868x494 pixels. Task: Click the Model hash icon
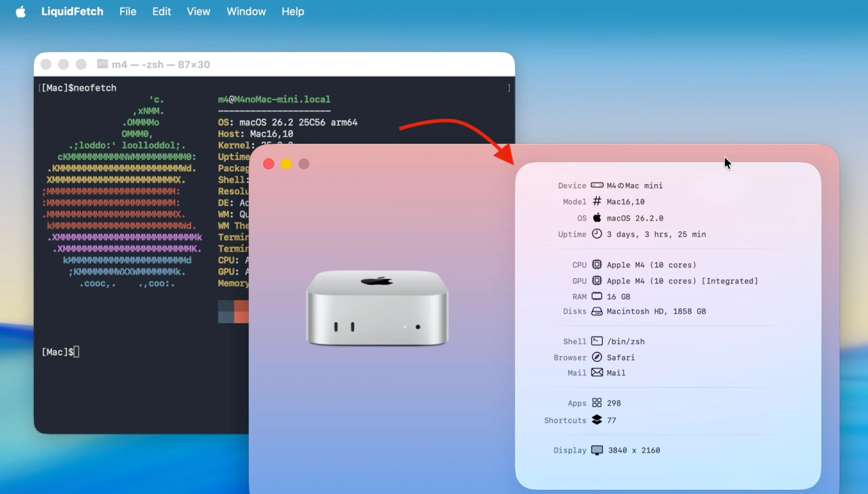click(597, 202)
